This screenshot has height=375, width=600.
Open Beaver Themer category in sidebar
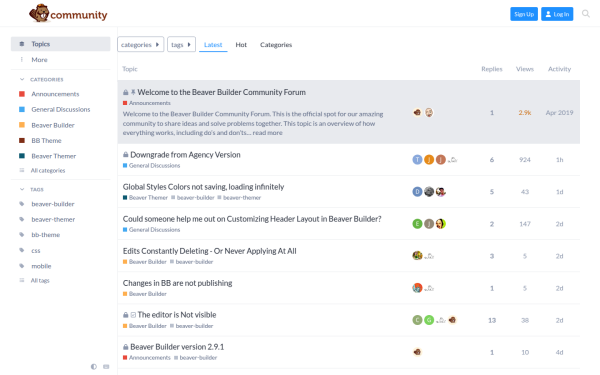pos(54,156)
